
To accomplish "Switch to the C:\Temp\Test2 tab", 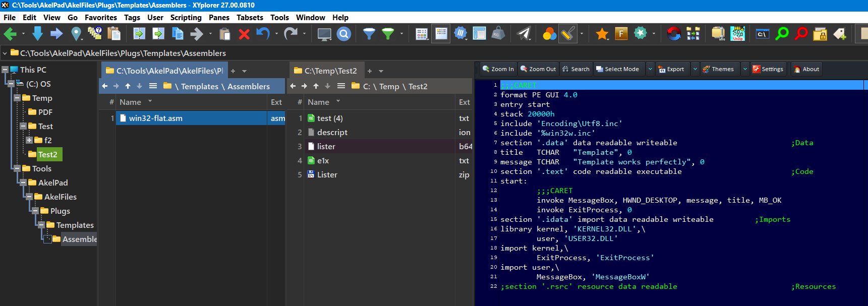I will [x=326, y=71].
